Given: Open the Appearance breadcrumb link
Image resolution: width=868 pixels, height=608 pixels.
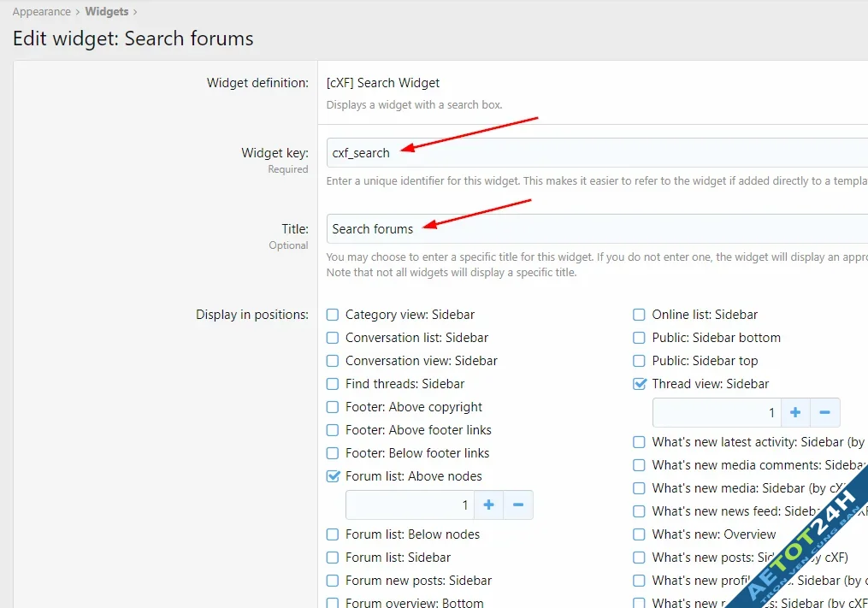Looking at the screenshot, I should click(x=41, y=11).
